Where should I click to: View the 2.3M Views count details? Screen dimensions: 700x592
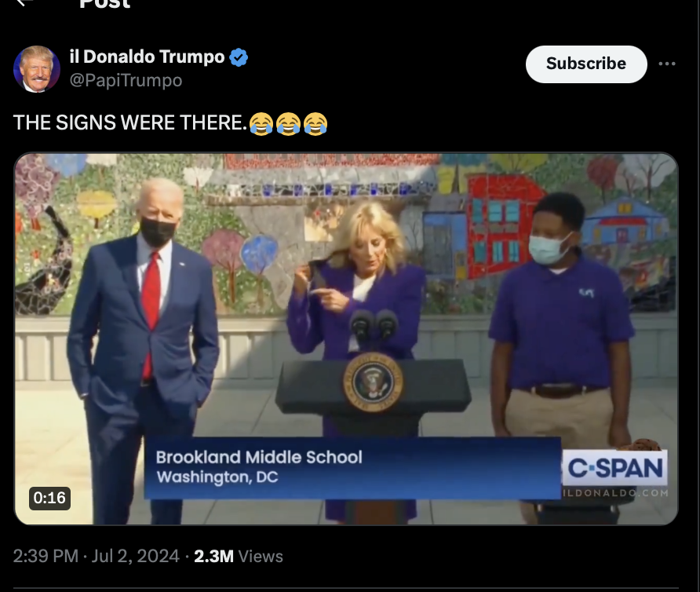pos(239,556)
